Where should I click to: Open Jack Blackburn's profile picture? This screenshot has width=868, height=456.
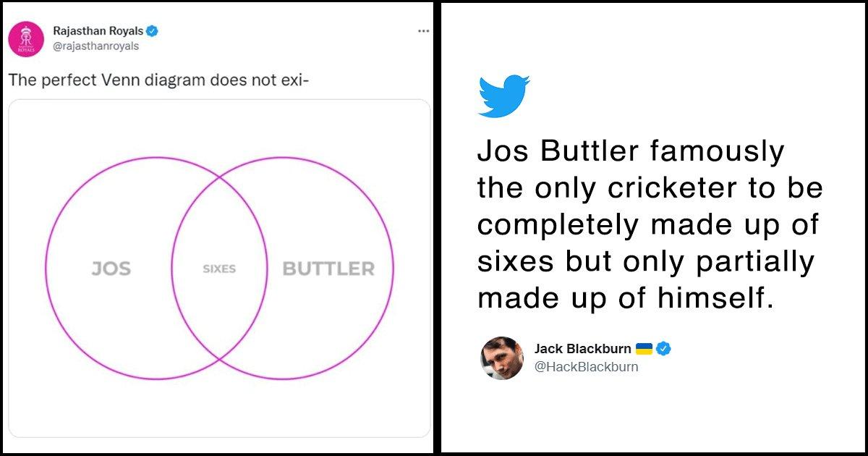[x=503, y=356]
